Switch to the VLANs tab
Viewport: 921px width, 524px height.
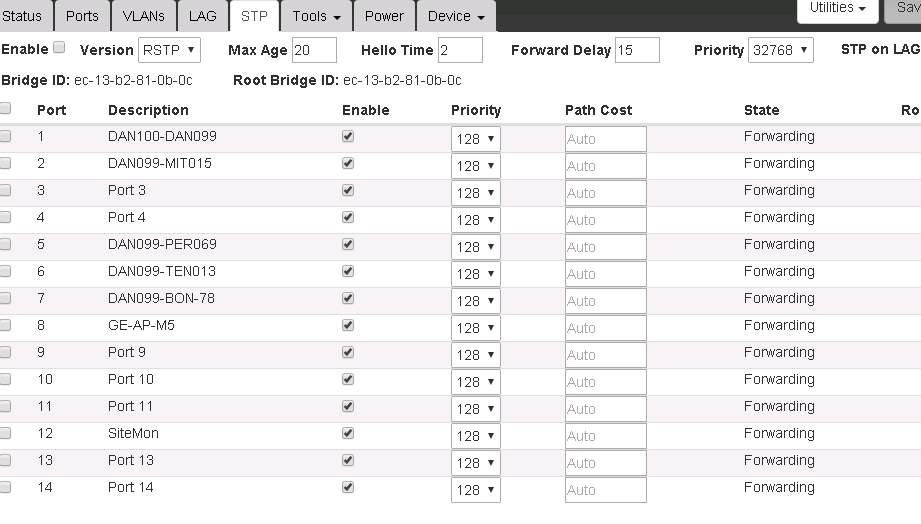144,16
